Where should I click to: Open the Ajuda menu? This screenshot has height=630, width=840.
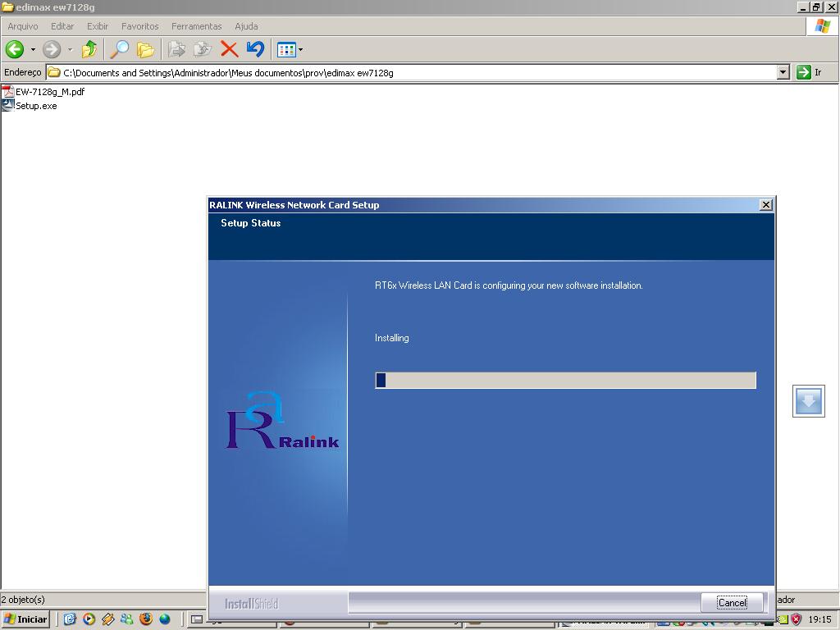click(x=246, y=26)
